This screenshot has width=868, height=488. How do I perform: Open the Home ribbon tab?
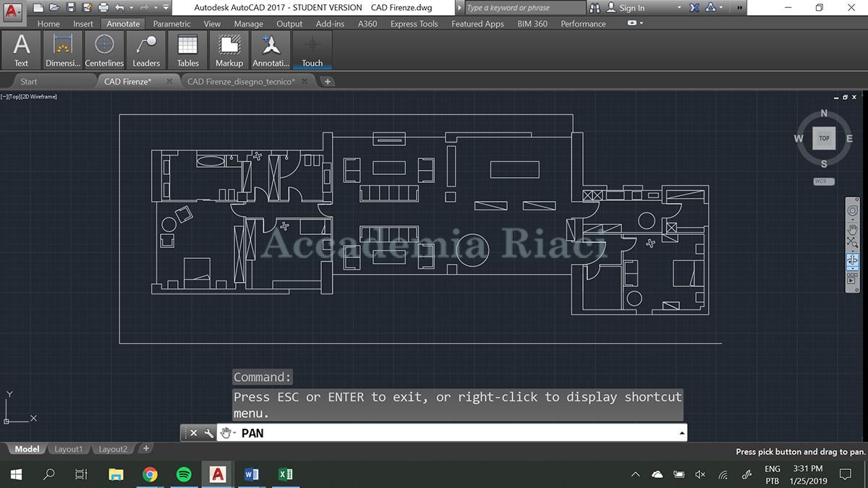click(48, 24)
